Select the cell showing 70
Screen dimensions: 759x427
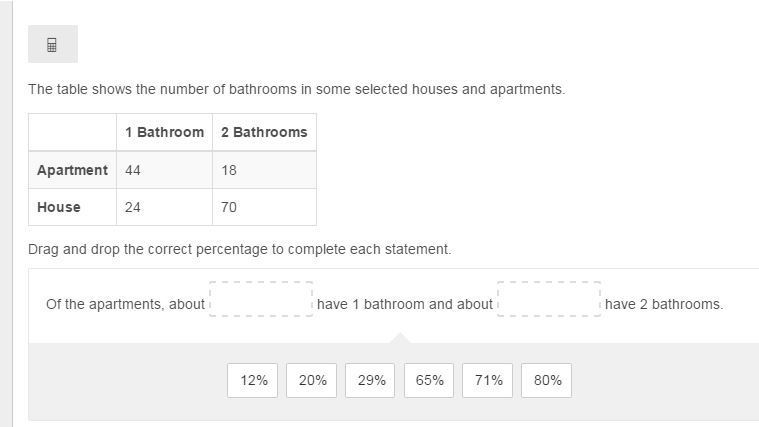click(x=264, y=207)
